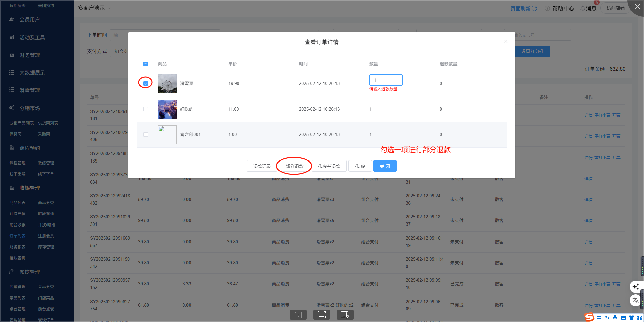Click the 作废并退款 button

329,166
